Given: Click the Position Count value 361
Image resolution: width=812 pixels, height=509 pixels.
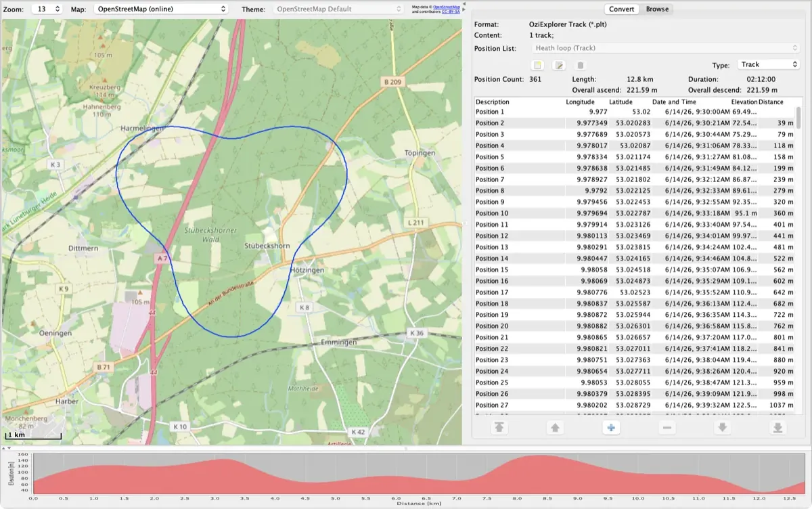Looking at the screenshot, I should point(535,79).
